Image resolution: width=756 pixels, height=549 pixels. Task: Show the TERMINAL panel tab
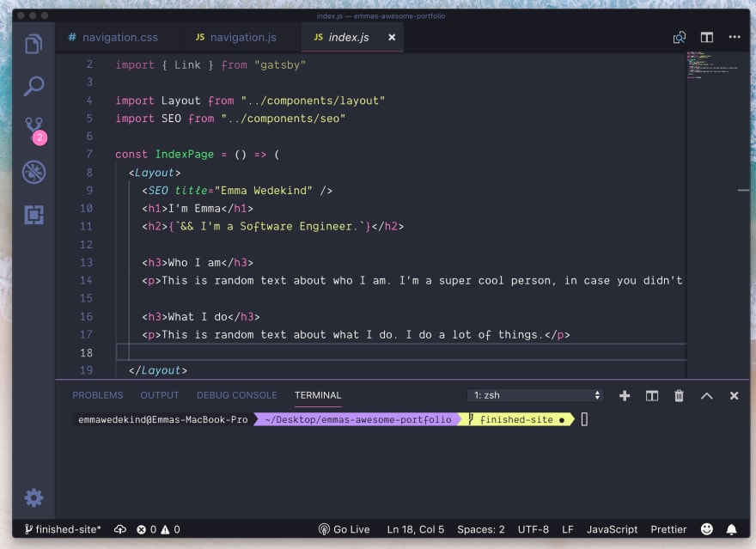click(318, 395)
